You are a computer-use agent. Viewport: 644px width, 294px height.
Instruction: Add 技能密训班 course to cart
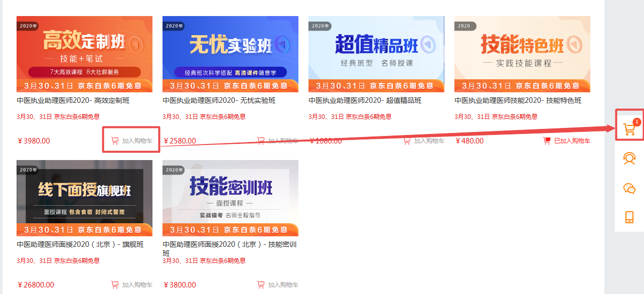(x=278, y=285)
